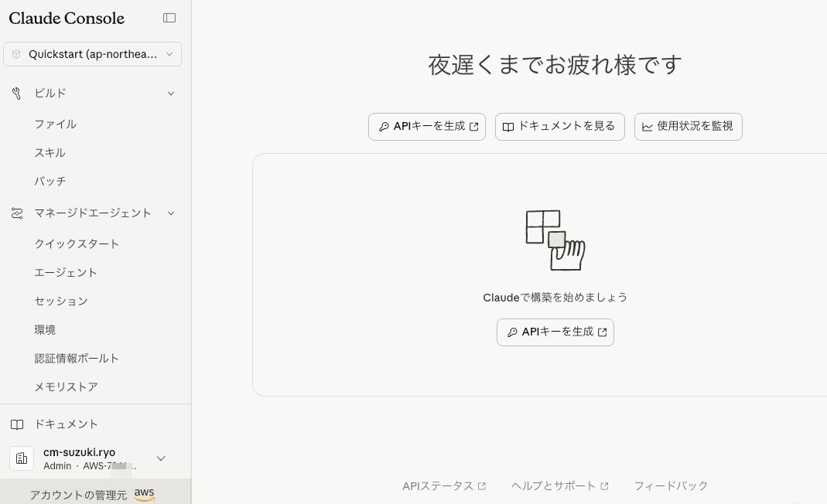Open the Quickstart workspace dropdown
The height and width of the screenshot is (504, 827).
click(92, 54)
